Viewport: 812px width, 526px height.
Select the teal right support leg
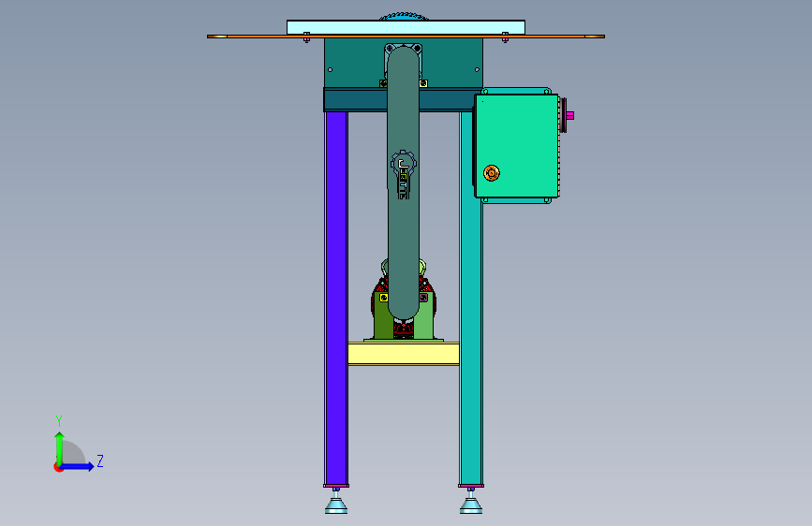[x=471, y=342]
